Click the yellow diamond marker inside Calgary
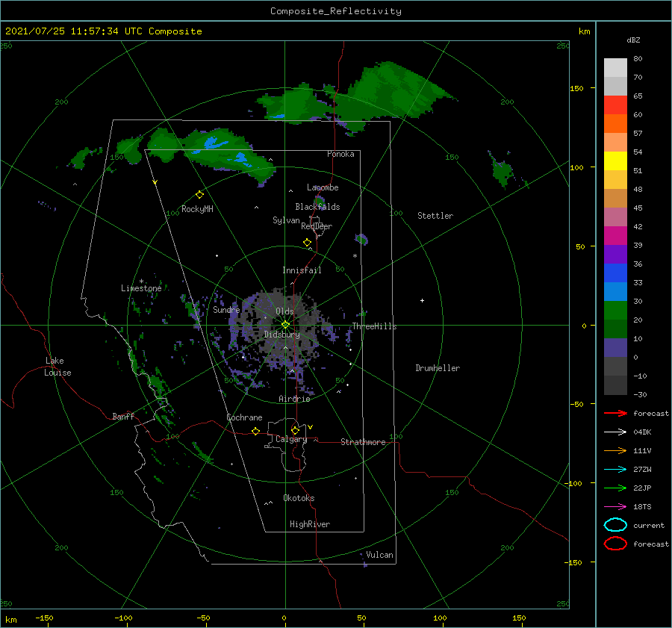The image size is (672, 628). (295, 430)
